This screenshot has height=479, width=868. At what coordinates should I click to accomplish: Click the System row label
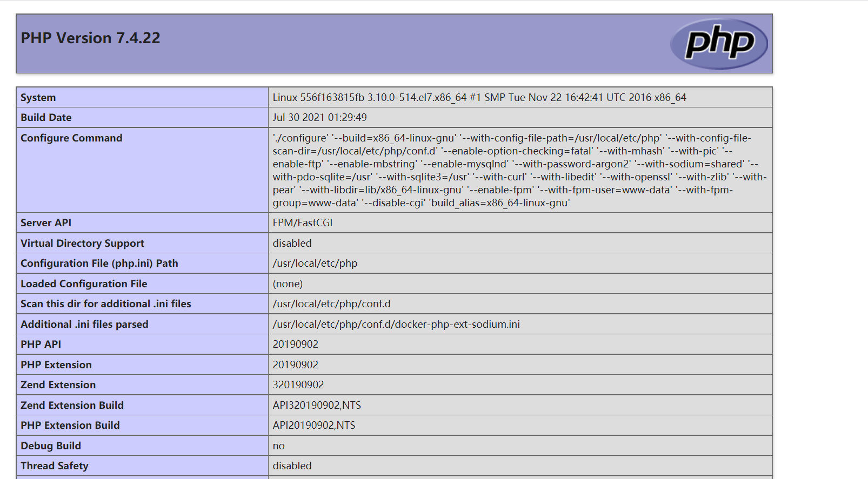tap(38, 97)
